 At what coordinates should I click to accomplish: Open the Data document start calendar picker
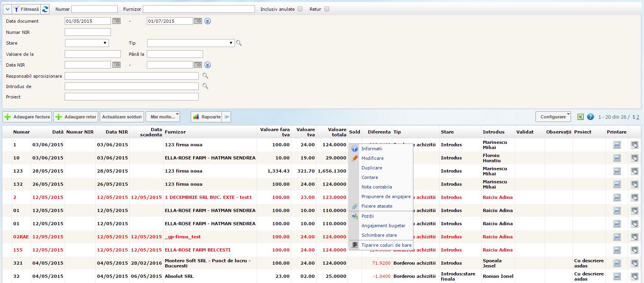[117, 21]
